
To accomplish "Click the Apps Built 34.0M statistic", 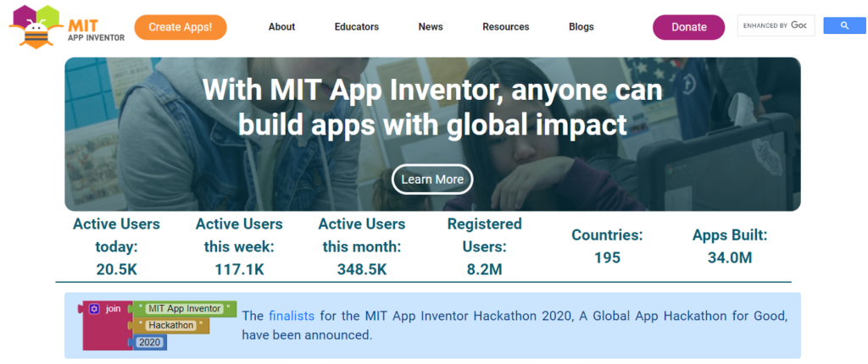I will coord(730,246).
